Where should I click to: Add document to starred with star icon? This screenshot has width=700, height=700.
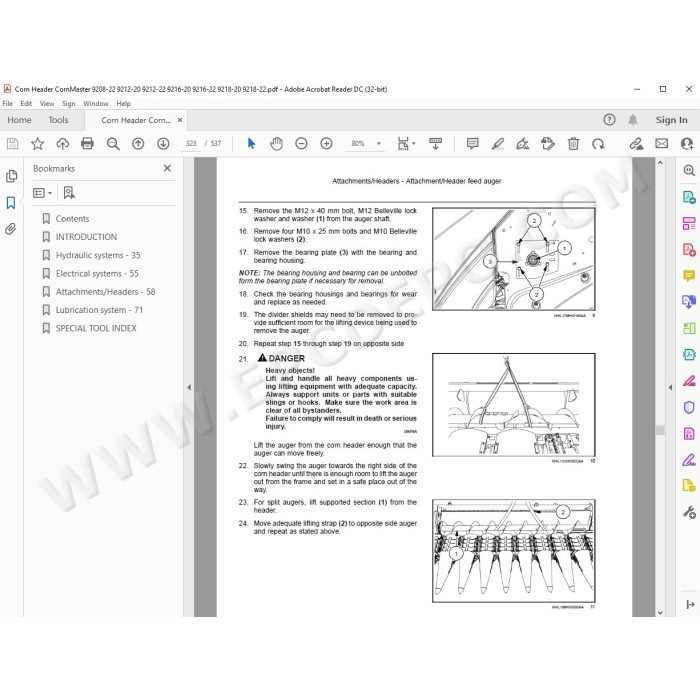(x=38, y=144)
